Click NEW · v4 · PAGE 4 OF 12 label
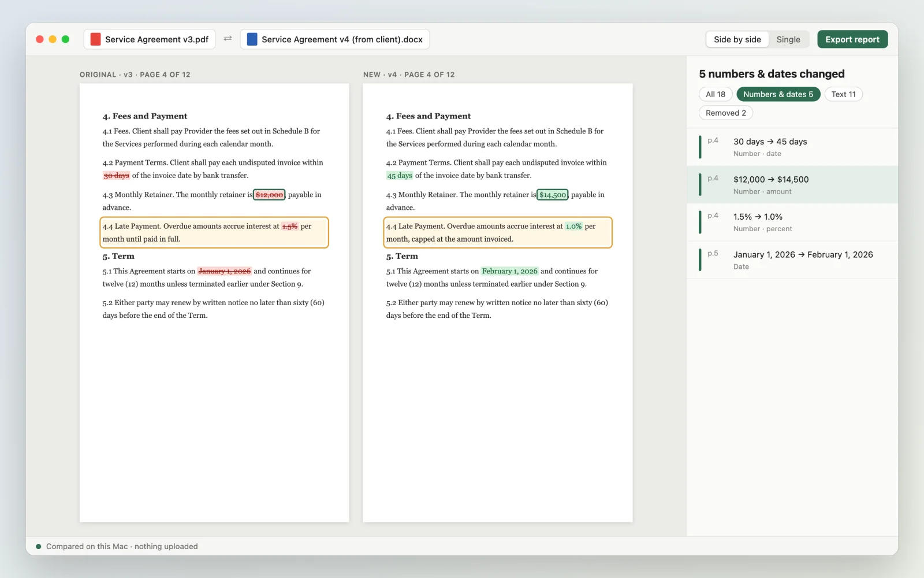Viewport: 924px width, 578px height. click(x=409, y=75)
